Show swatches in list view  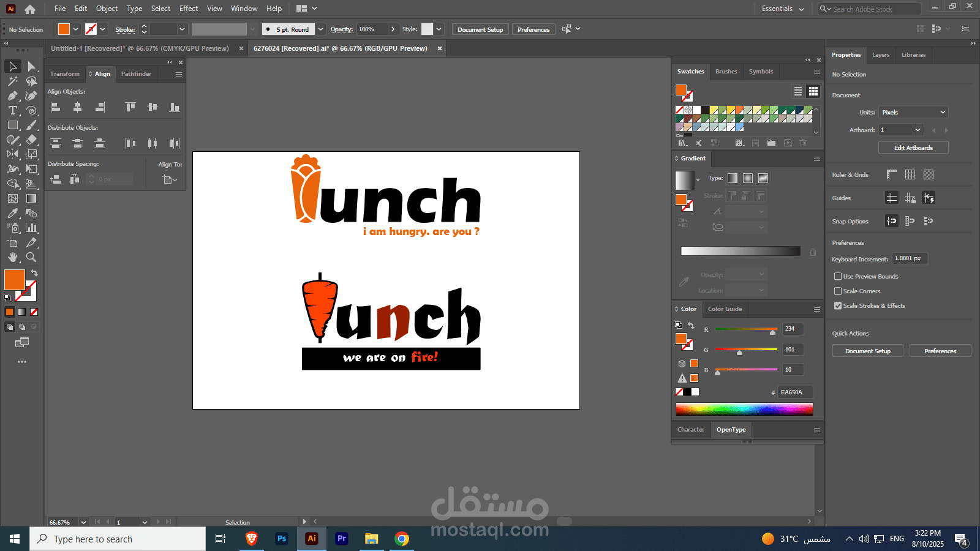[x=798, y=91]
